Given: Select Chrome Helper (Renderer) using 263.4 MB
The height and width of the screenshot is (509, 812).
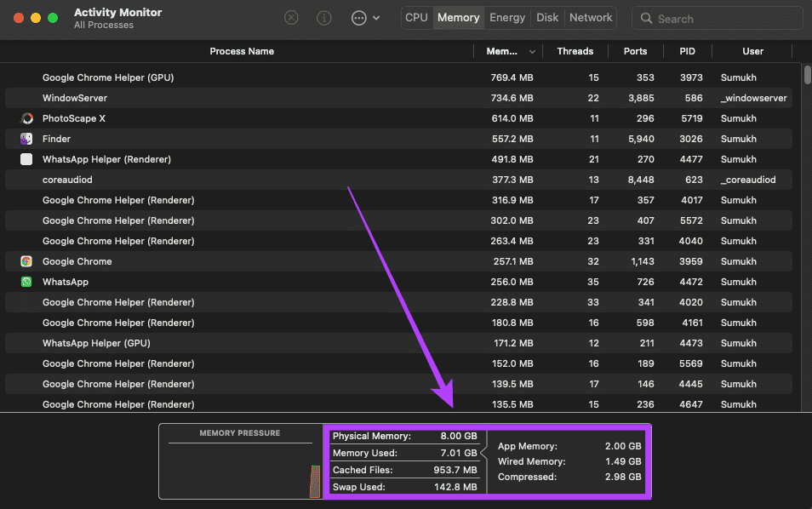Looking at the screenshot, I should tap(398, 241).
